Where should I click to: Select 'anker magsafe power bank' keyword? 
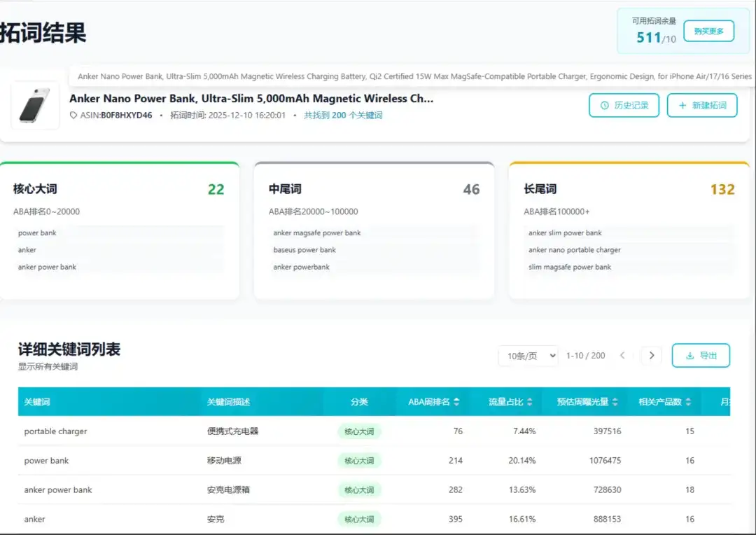click(317, 233)
